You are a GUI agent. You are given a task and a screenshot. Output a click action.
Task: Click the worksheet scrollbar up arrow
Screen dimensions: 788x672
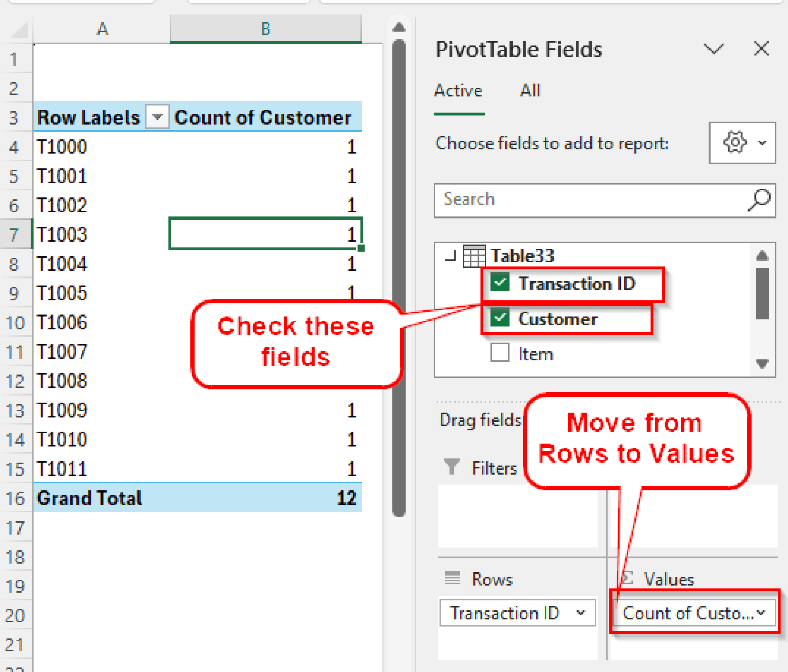pyautogui.click(x=399, y=28)
